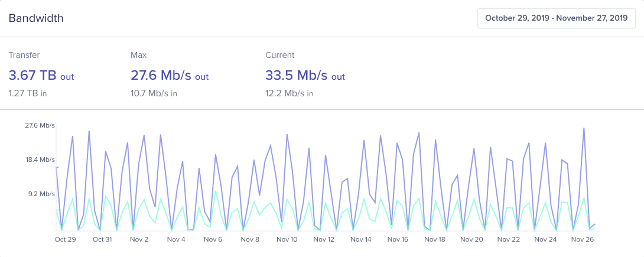Click the Nov 26 date tick

[x=582, y=239]
